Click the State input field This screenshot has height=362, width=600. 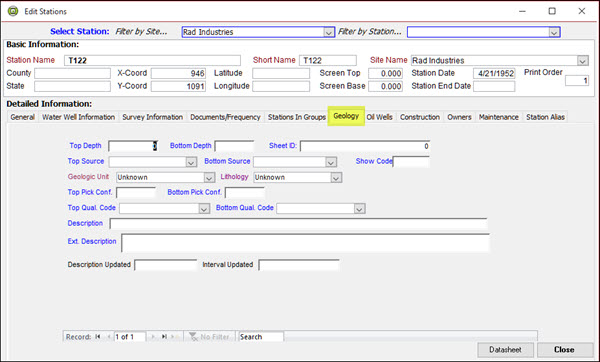click(72, 86)
